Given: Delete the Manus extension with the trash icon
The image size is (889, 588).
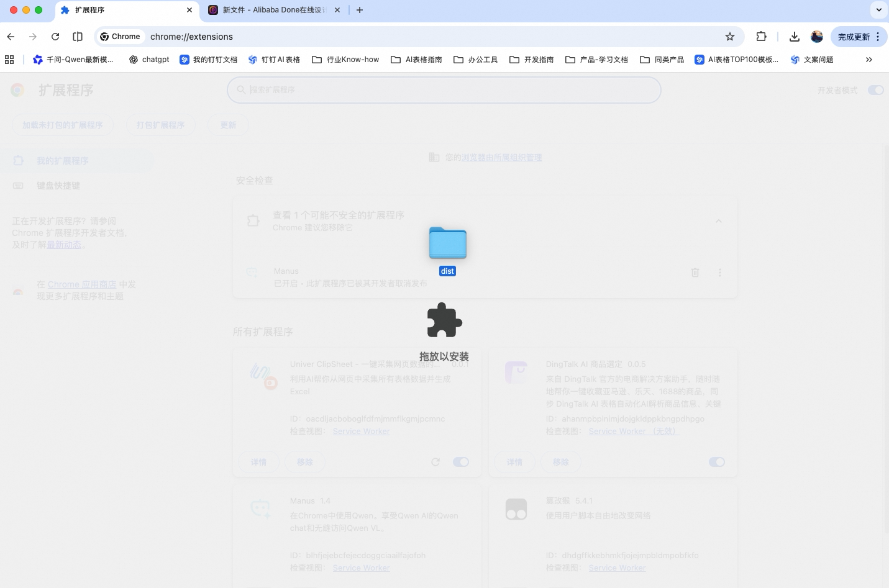Looking at the screenshot, I should [695, 273].
